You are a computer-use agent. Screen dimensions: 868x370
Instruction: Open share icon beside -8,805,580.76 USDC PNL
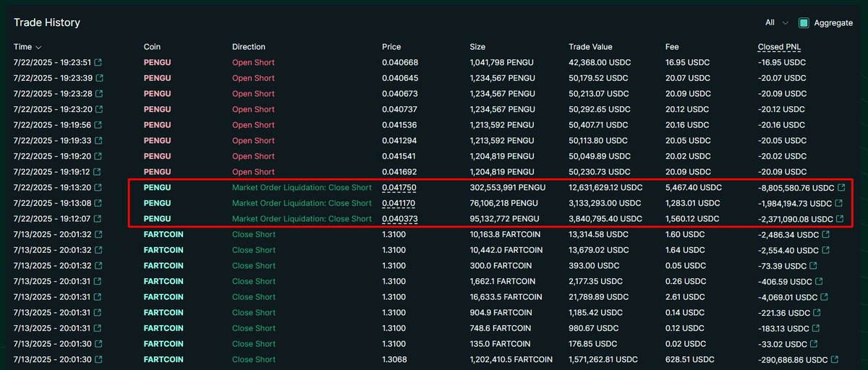841,188
